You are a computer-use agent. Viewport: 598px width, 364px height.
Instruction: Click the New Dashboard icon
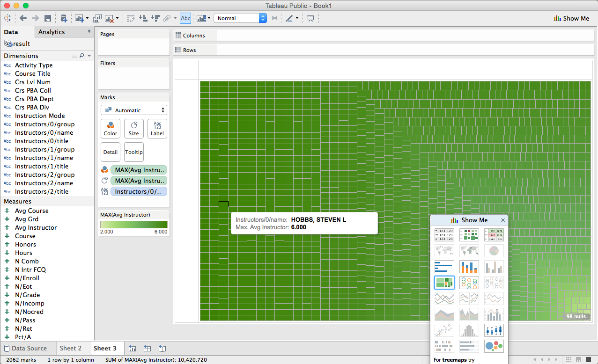(x=147, y=348)
